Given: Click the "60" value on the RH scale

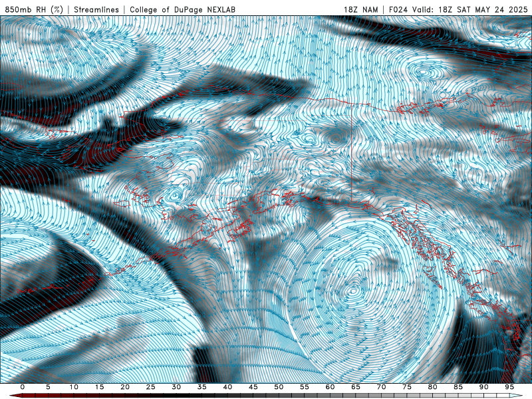Looking at the screenshot, I should click(330, 387).
